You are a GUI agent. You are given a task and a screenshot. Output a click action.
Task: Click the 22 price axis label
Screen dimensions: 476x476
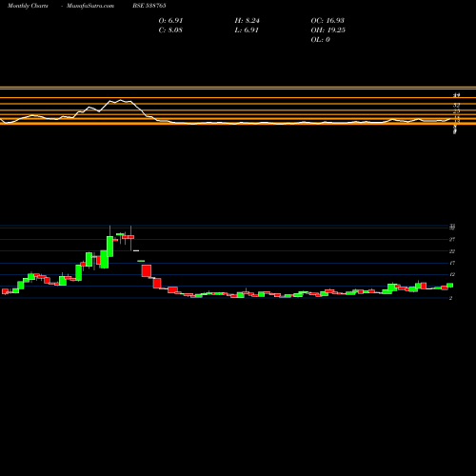[x=452, y=251]
